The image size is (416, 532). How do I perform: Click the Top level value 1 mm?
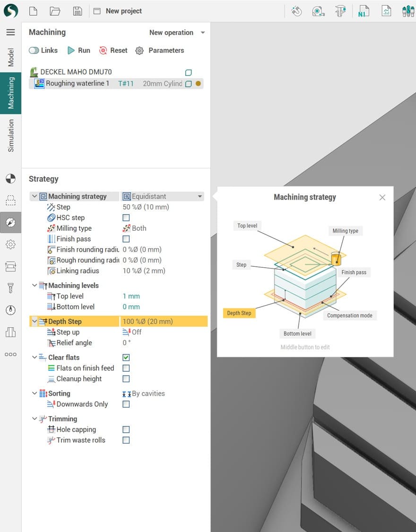tap(131, 297)
